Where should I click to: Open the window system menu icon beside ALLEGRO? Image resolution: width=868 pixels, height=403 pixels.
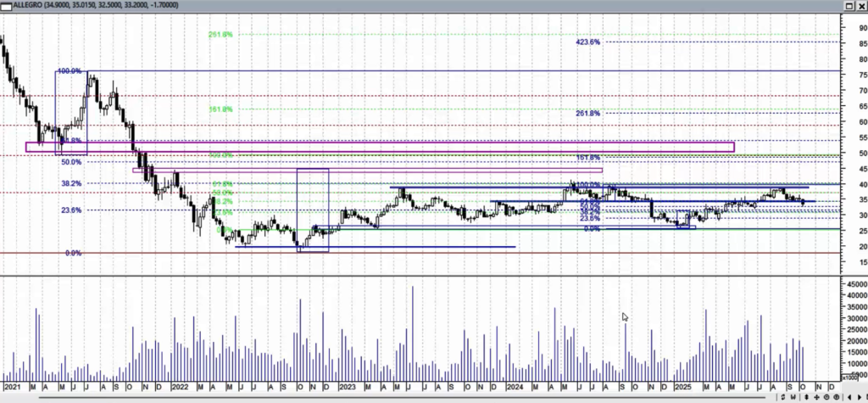click(x=5, y=8)
